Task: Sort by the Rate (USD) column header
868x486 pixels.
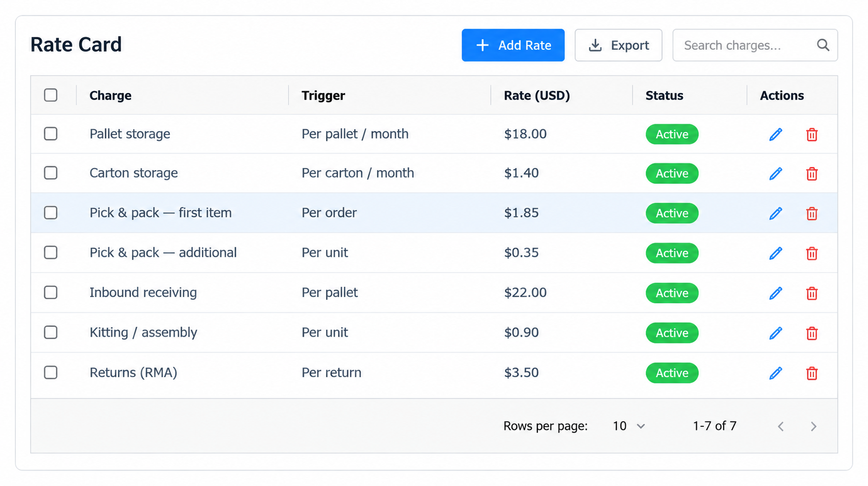Action: [537, 95]
